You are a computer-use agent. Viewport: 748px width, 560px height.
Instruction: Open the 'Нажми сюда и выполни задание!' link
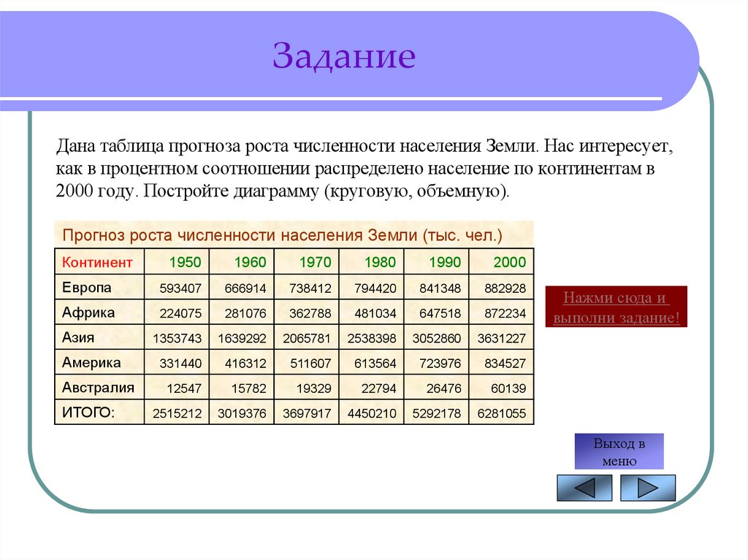[616, 307]
